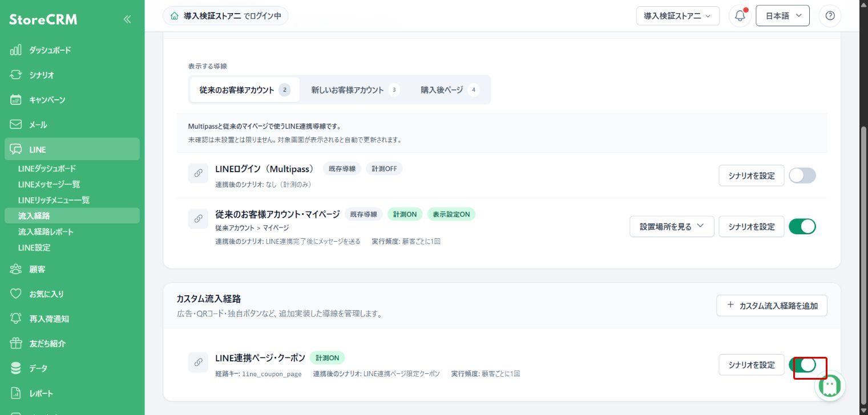Click the restock notification bell icon
The height and width of the screenshot is (415, 868).
16,319
